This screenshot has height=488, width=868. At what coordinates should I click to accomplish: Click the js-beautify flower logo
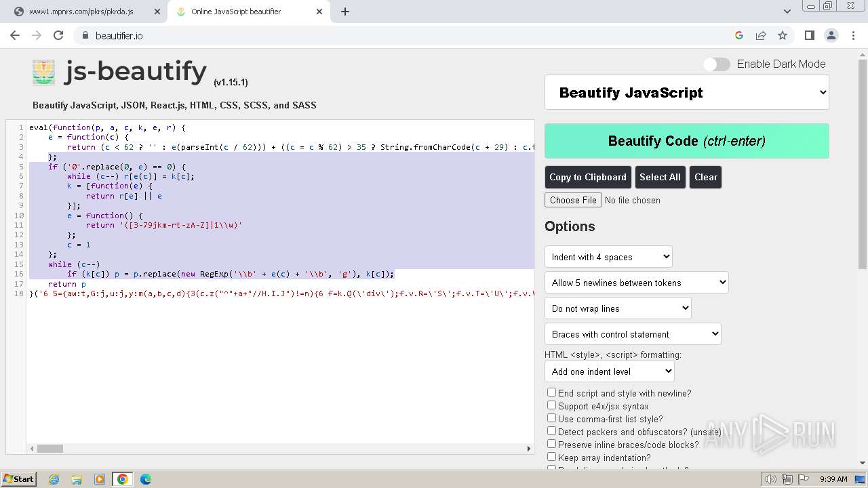tap(44, 72)
